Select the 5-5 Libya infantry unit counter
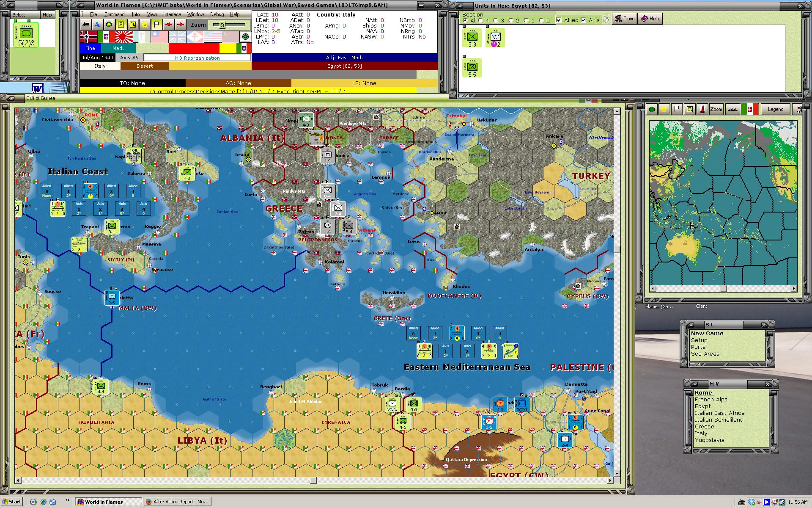 pos(472,68)
